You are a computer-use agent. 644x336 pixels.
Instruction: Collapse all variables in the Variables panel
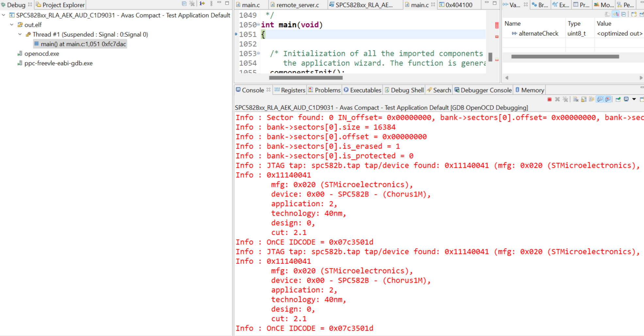point(623,14)
